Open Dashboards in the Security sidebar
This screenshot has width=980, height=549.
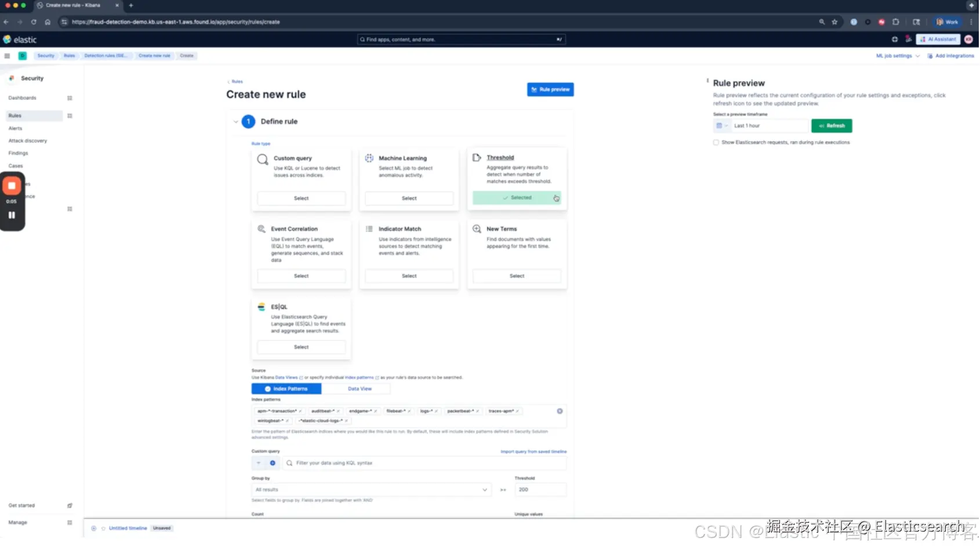click(x=23, y=98)
